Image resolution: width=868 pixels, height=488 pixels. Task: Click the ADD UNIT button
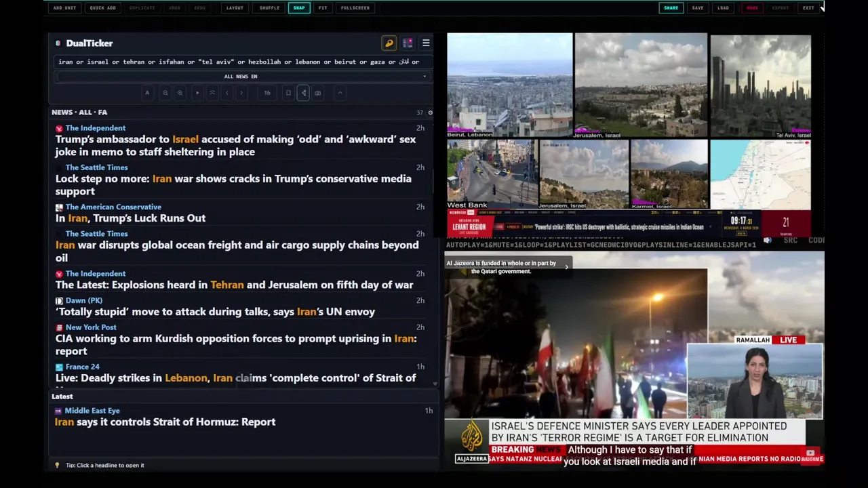pos(64,8)
